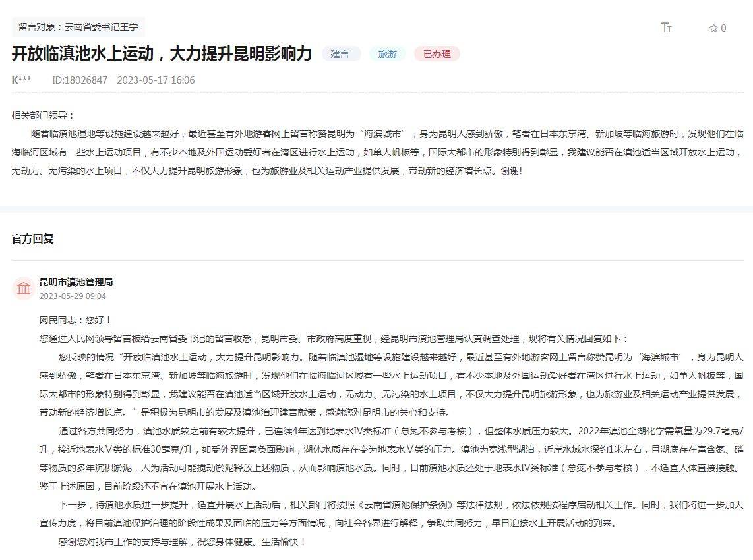The width and height of the screenshot is (753, 560).
Task: Star this message to favorite it
Action: [x=713, y=28]
